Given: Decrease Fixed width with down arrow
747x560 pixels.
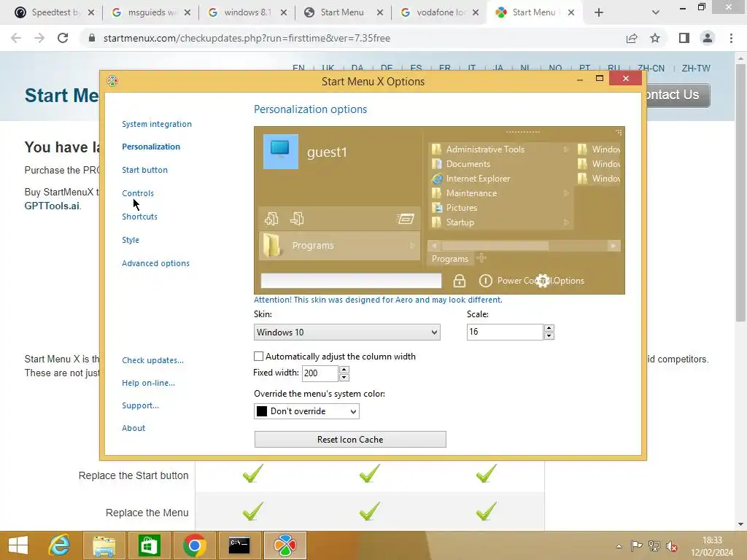Looking at the screenshot, I should click(344, 378).
